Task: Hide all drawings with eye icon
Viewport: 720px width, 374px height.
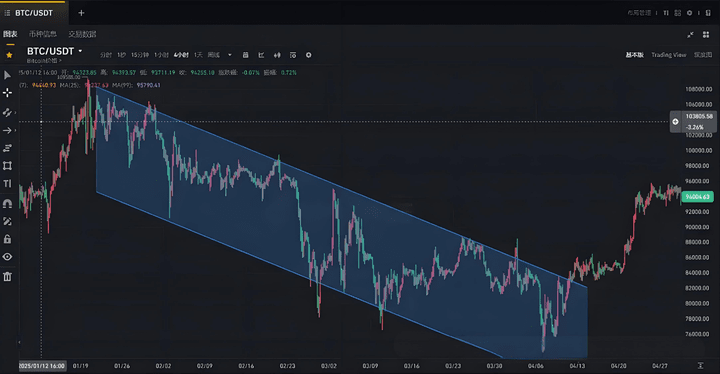Action: (x=7, y=257)
